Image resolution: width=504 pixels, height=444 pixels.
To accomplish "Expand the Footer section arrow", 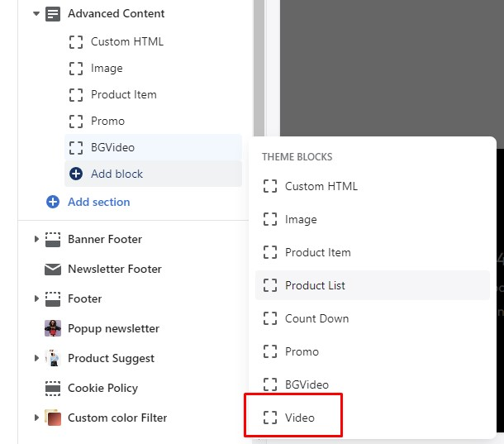I will pyautogui.click(x=36, y=298).
